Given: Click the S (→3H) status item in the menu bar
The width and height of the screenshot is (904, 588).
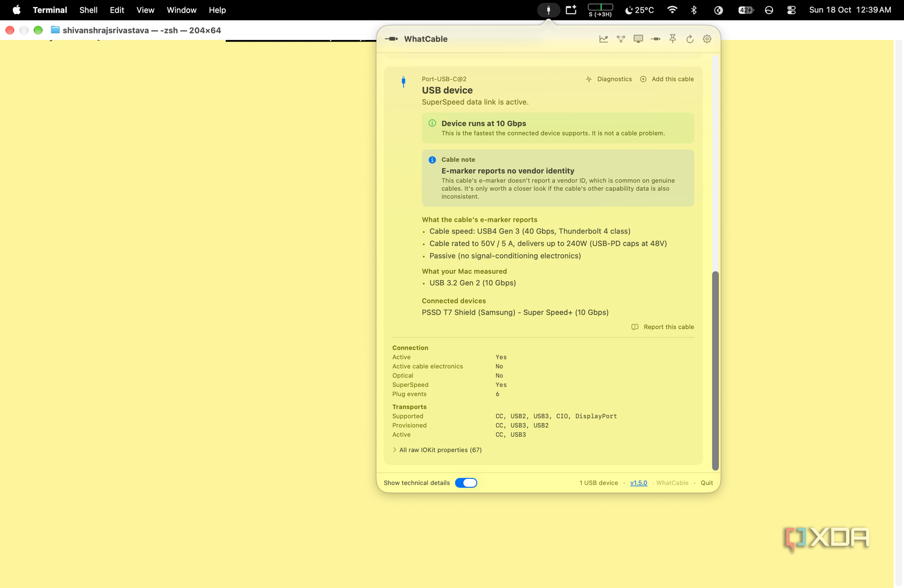Looking at the screenshot, I should pyautogui.click(x=600, y=10).
